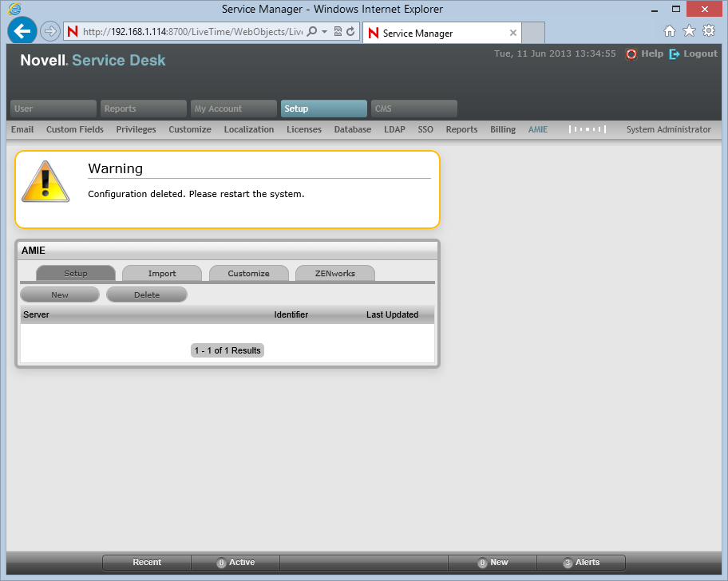This screenshot has width=728, height=581.
Task: Refresh the page with the reload icon
Action: coord(351,32)
